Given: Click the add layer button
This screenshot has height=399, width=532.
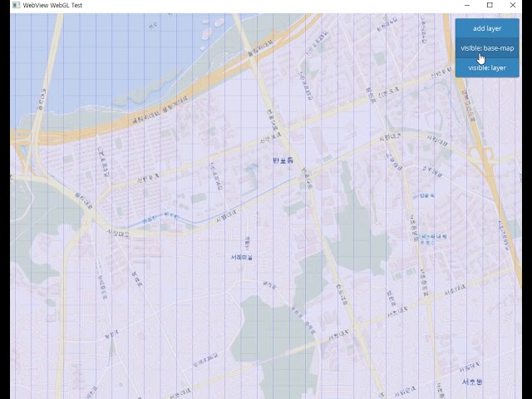Looking at the screenshot, I should click(x=487, y=28).
